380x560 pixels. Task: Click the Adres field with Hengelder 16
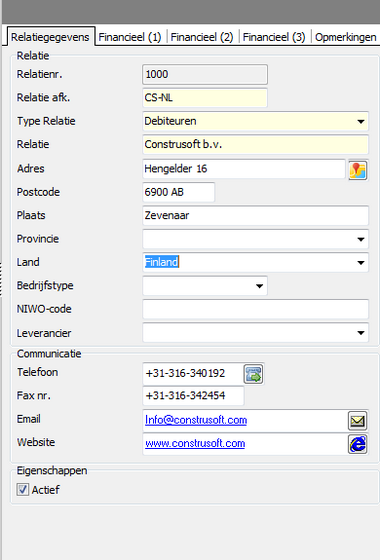pyautogui.click(x=244, y=169)
